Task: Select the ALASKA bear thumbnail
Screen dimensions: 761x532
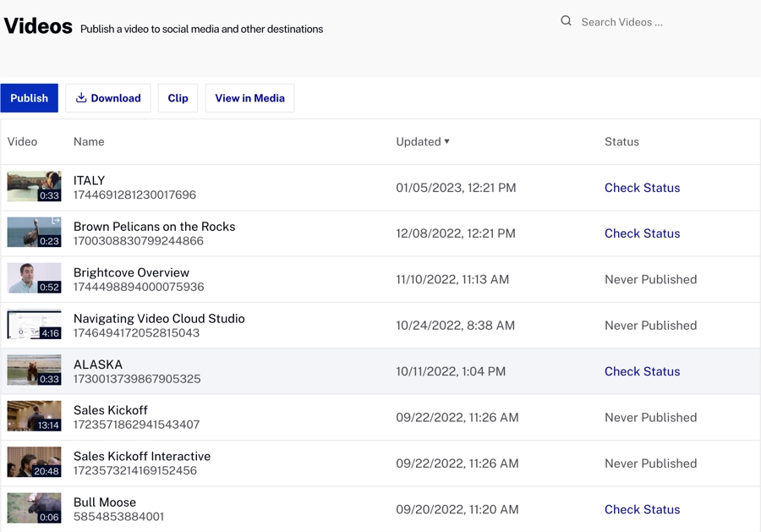Action: tap(34, 370)
